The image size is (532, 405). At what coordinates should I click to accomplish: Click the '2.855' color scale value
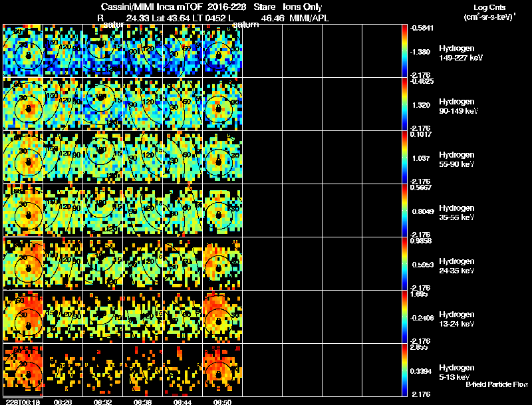coord(419,347)
